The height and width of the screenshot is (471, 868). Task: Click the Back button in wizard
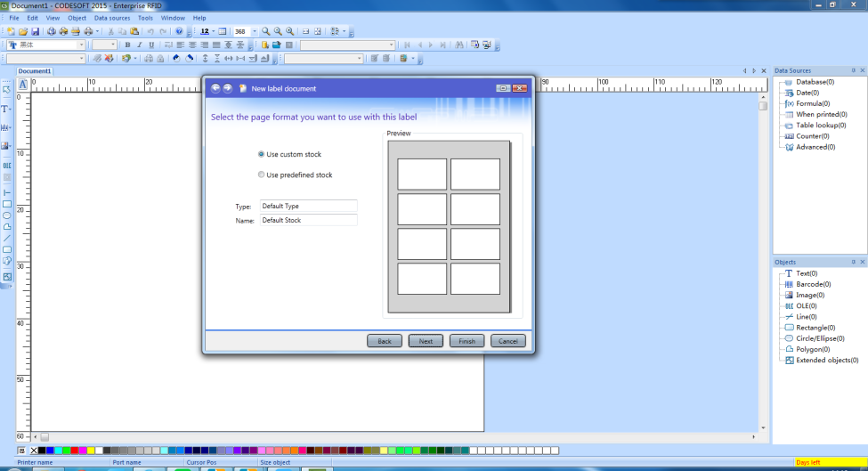[385, 341]
